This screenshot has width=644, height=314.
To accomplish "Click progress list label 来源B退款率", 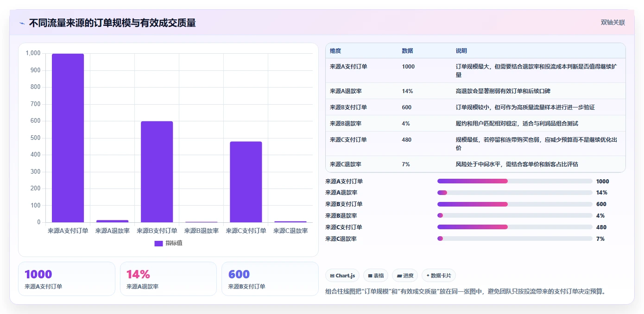I will pyautogui.click(x=341, y=216).
